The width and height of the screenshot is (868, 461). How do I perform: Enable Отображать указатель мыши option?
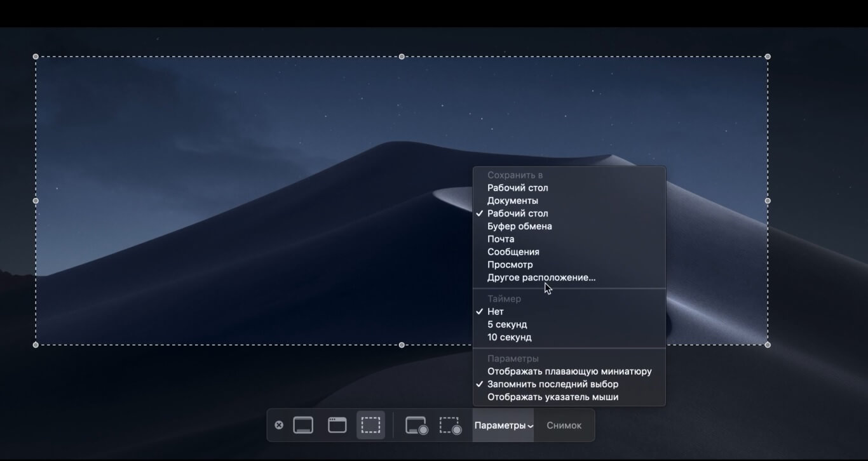(552, 397)
